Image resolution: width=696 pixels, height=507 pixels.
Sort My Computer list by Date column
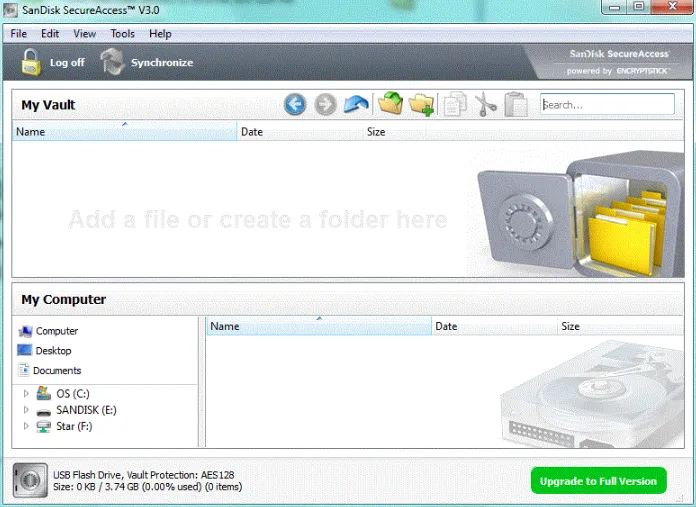pos(494,326)
